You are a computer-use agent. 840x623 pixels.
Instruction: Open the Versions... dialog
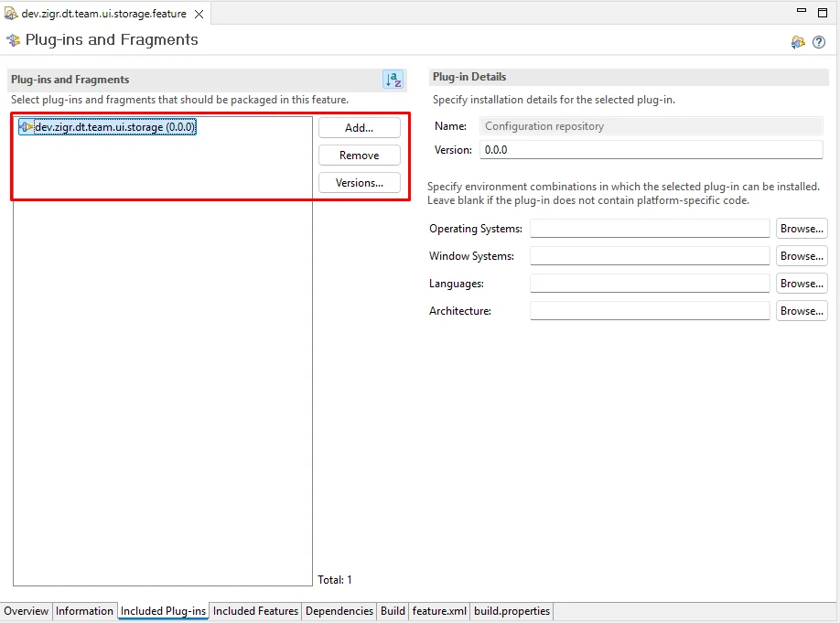click(359, 183)
